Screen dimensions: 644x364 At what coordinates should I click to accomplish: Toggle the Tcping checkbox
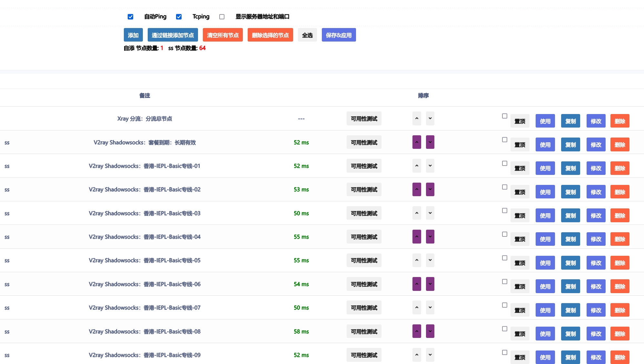coord(179,17)
